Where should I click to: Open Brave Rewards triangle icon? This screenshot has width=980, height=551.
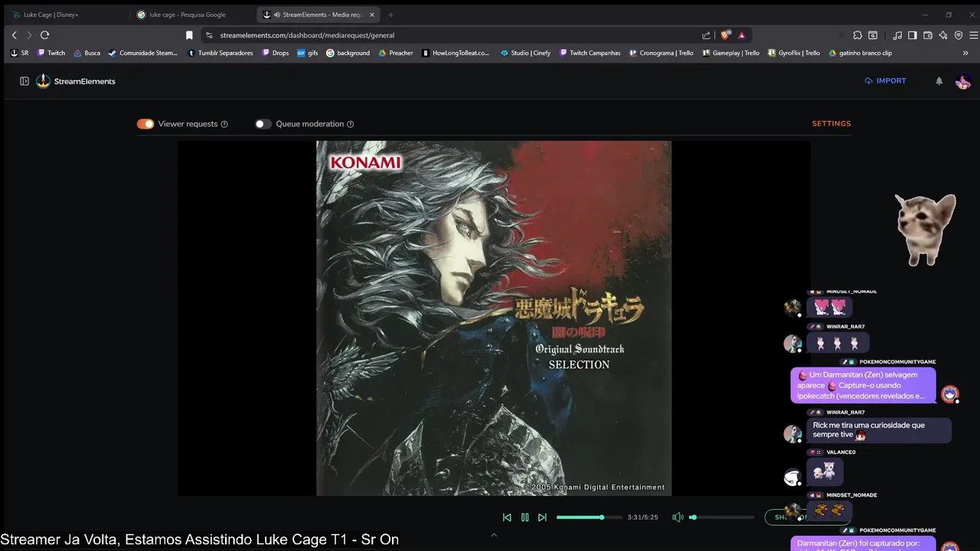(742, 35)
